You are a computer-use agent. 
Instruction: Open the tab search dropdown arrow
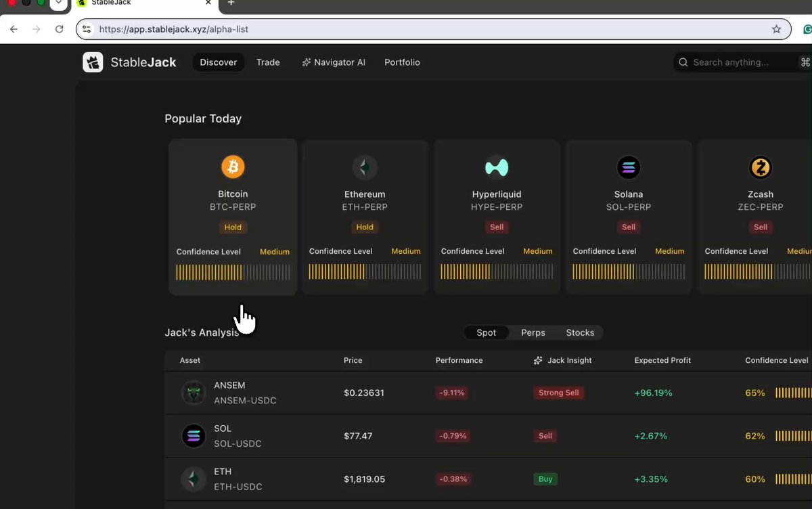coord(59,3)
